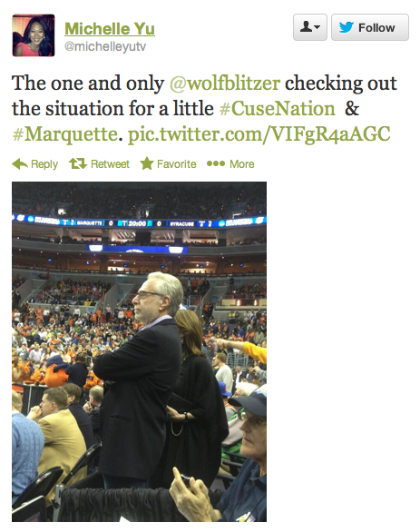This screenshot has width=420, height=532.
Task: Click the Retweet text label
Action: tap(110, 164)
